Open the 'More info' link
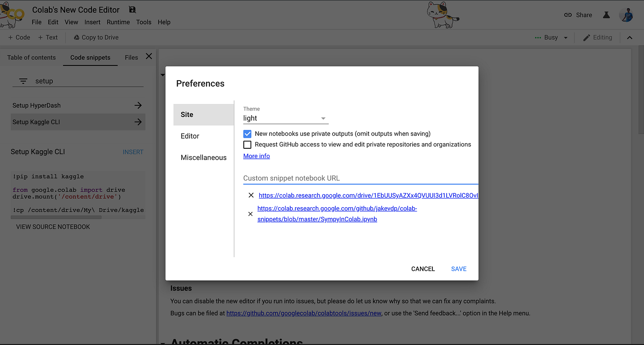Viewport: 644px width, 345px height. (256, 156)
